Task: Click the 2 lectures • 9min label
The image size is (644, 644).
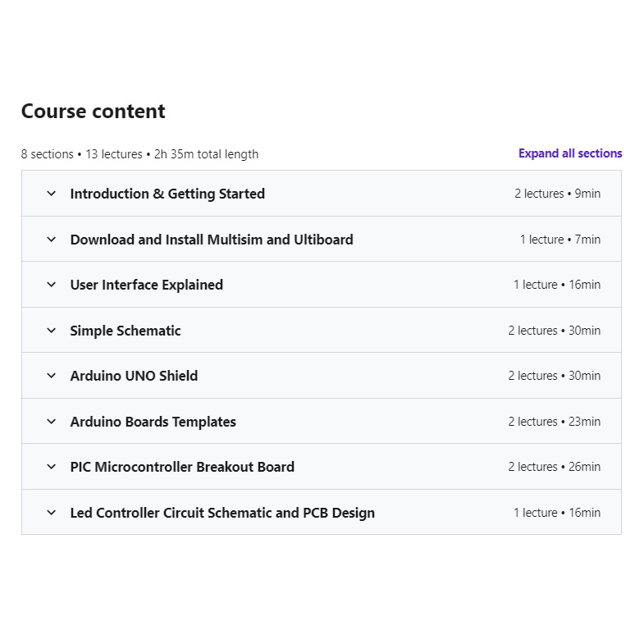Action: click(x=557, y=194)
